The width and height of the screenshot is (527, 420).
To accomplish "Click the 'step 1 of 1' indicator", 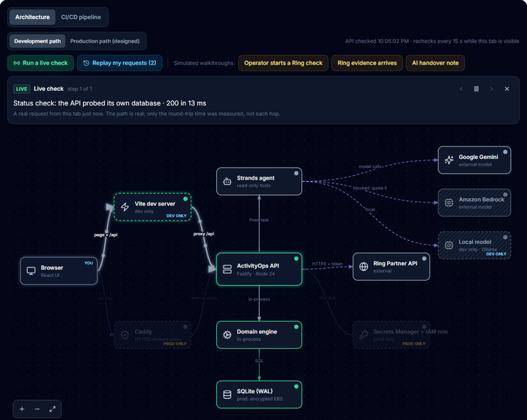I will 80,89.
